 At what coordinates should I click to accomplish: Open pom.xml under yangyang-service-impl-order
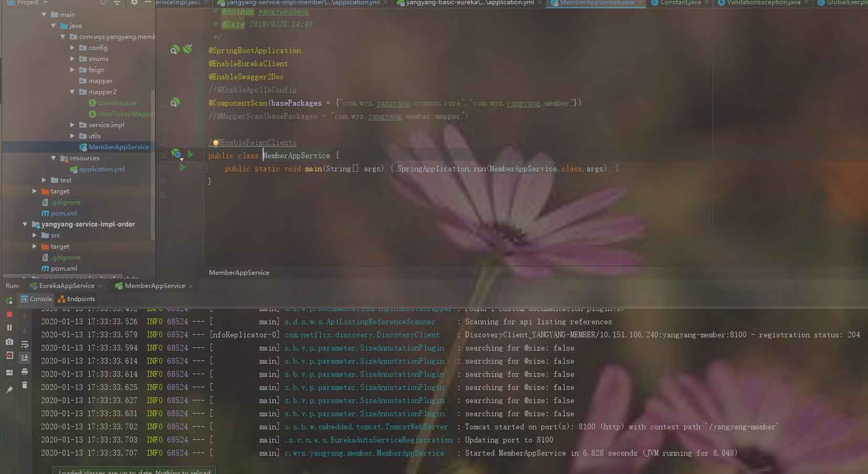click(x=59, y=269)
